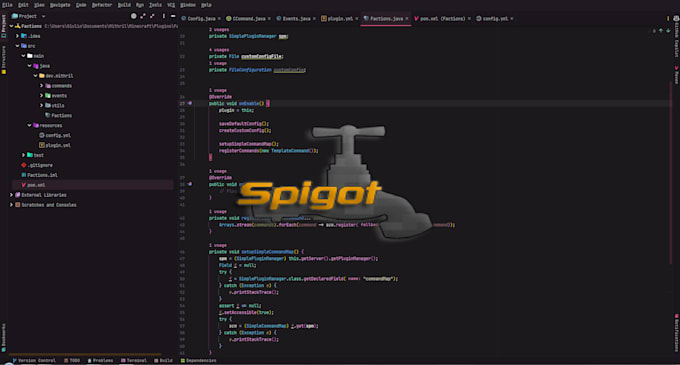Toggle the Structure sidebar stripe button
The image size is (680, 365).
pos(3,60)
